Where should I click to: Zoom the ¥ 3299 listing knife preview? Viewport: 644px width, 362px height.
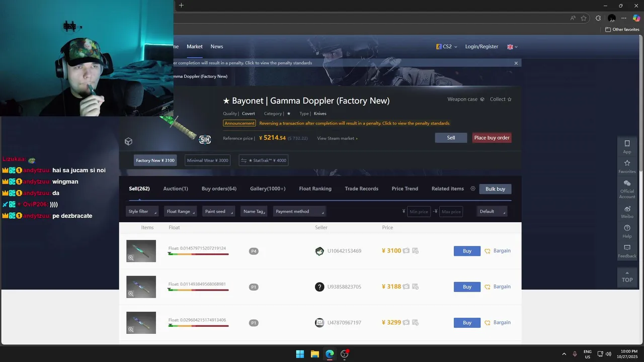click(131, 330)
